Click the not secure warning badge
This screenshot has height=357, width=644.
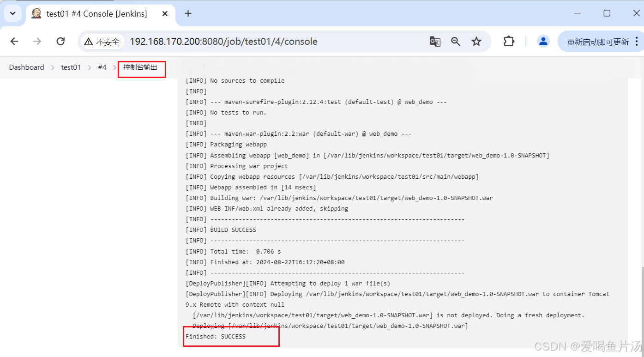[102, 42]
